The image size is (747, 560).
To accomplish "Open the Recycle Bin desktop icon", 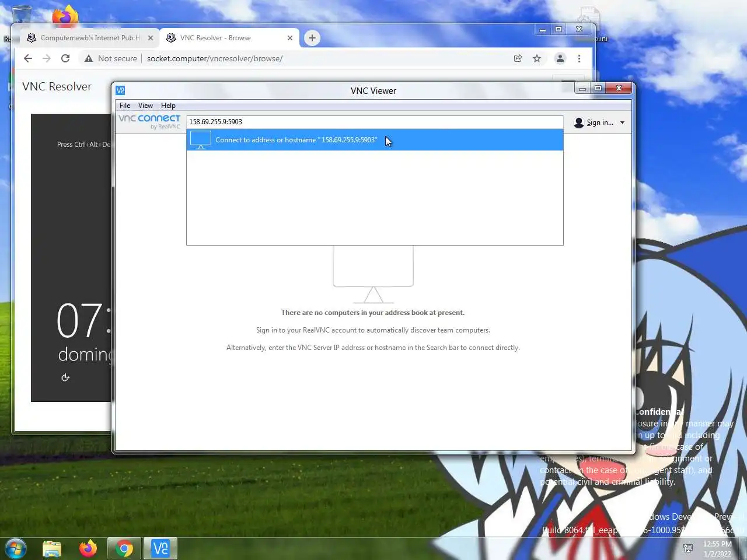I will point(22,16).
